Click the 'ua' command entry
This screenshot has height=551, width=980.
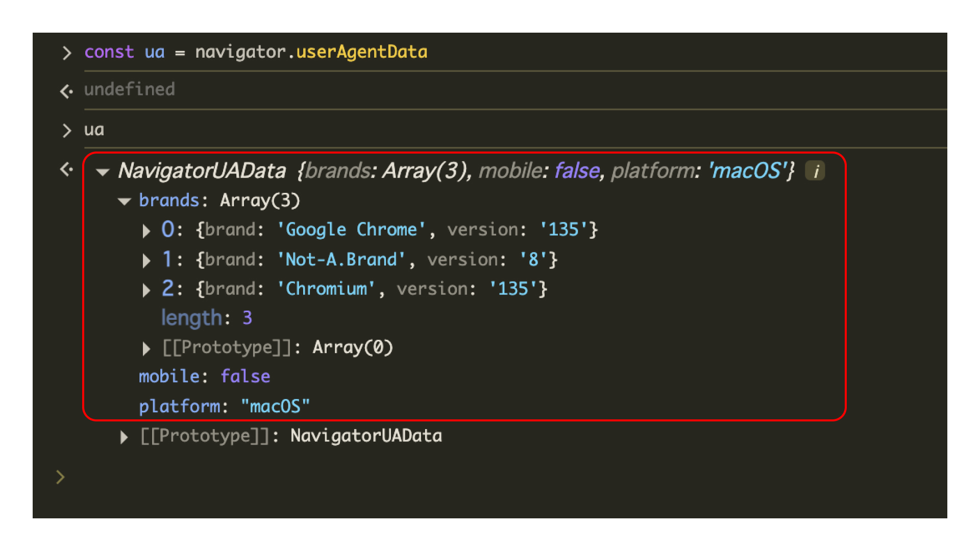tap(94, 130)
